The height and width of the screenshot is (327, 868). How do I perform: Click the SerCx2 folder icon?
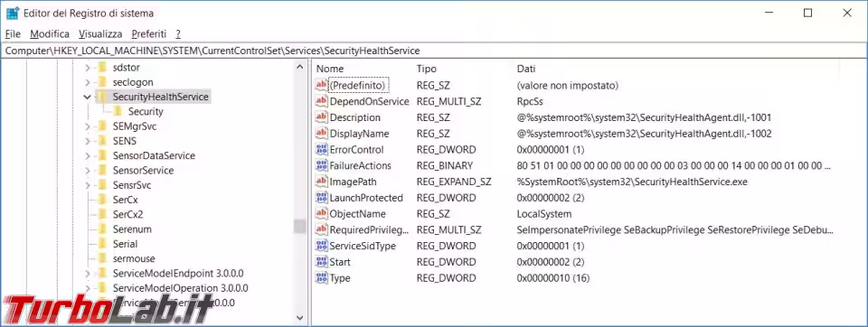tap(102, 214)
